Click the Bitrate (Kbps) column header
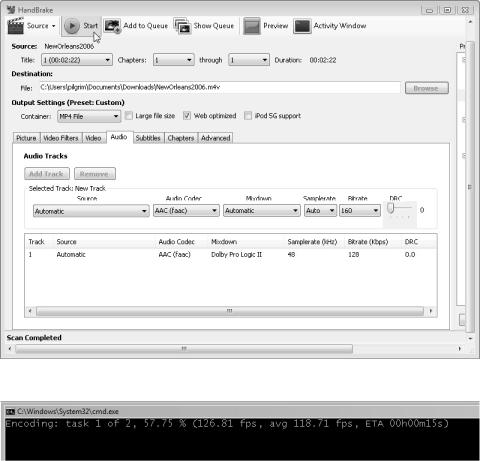Screen dimensions: 480x461 click(368, 242)
